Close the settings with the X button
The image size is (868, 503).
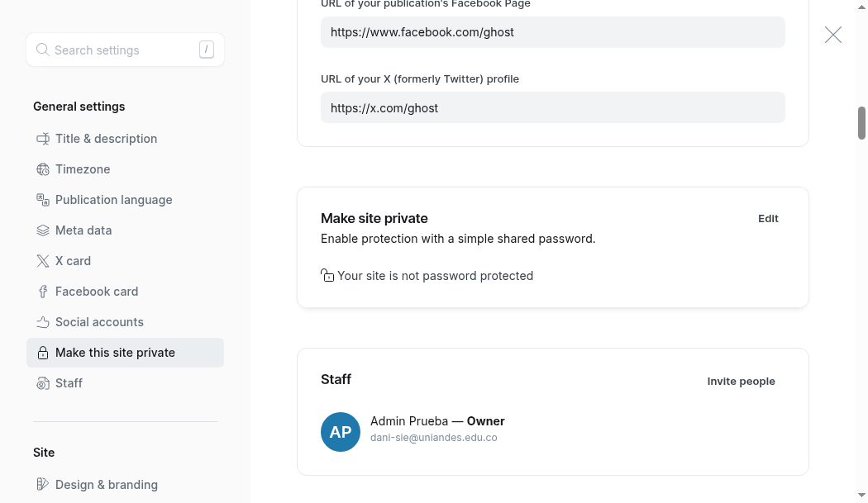pyautogui.click(x=832, y=35)
